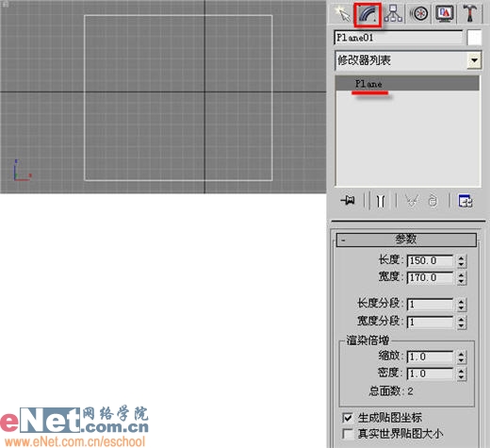Increase 长度 with spinner up arrow
The image size is (490, 448).
[x=461, y=258]
